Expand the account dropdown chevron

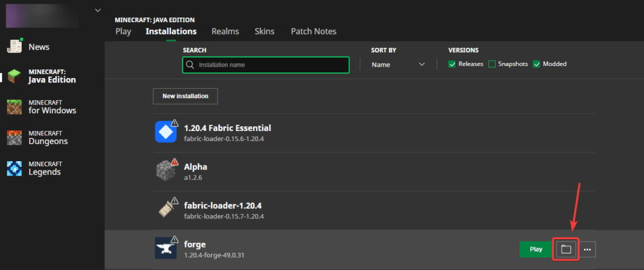97,10
